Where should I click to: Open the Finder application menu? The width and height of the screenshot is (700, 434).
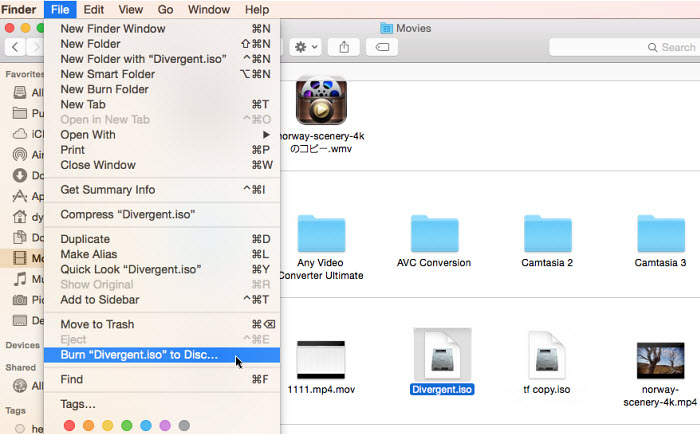(x=19, y=9)
